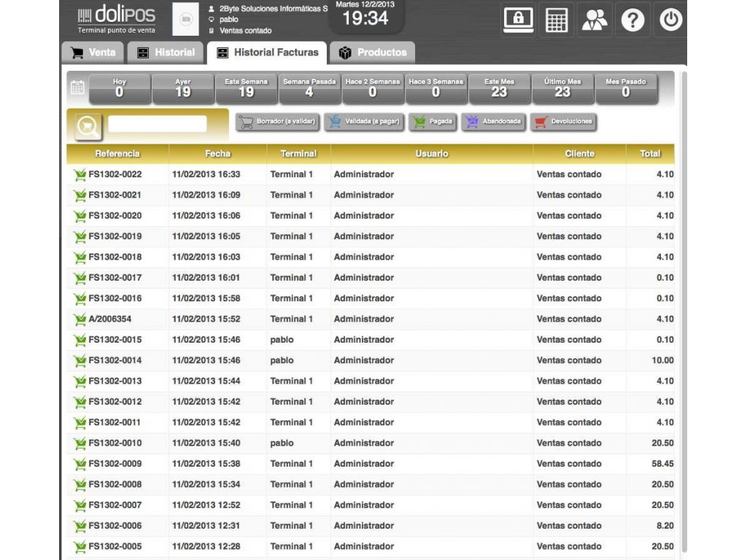Click the help question mark icon
Screen dimensions: 747x560
click(632, 20)
